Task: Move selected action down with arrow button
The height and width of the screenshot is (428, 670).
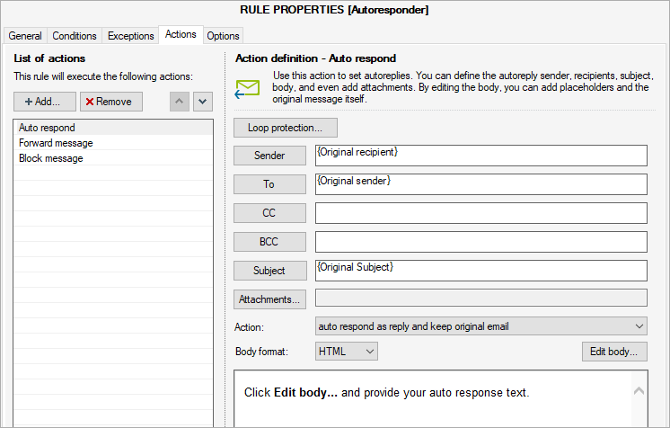Action: [x=203, y=102]
